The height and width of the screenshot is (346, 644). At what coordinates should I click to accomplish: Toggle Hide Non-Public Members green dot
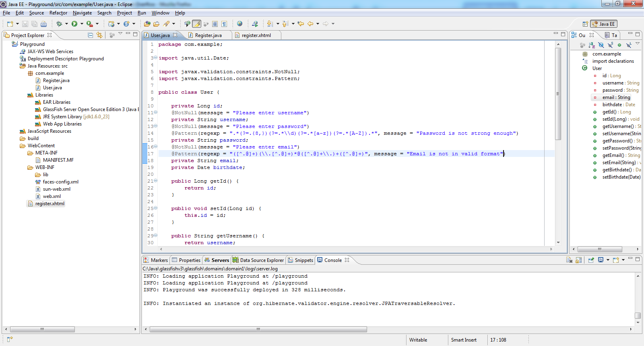(x=619, y=45)
